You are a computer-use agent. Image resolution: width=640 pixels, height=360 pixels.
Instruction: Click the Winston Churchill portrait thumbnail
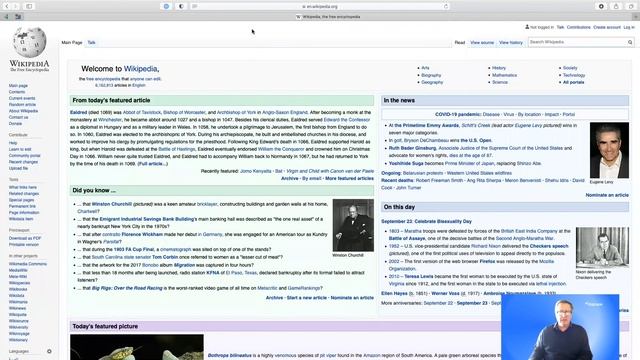pyautogui.click(x=353, y=225)
